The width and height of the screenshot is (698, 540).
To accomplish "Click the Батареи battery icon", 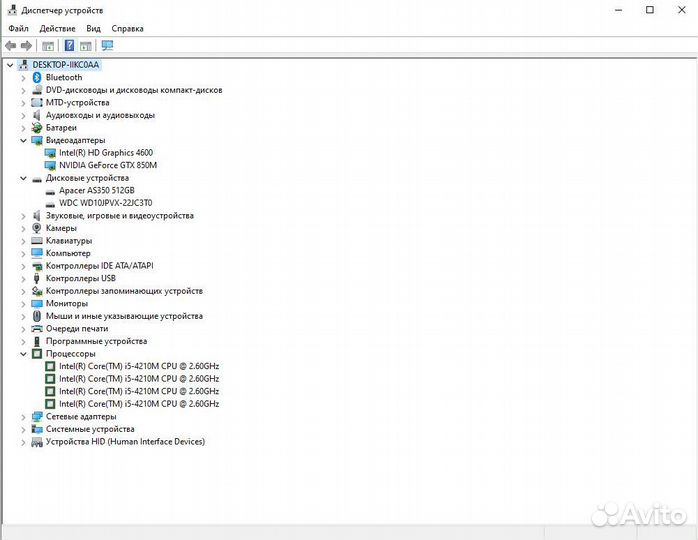I will coord(37,128).
